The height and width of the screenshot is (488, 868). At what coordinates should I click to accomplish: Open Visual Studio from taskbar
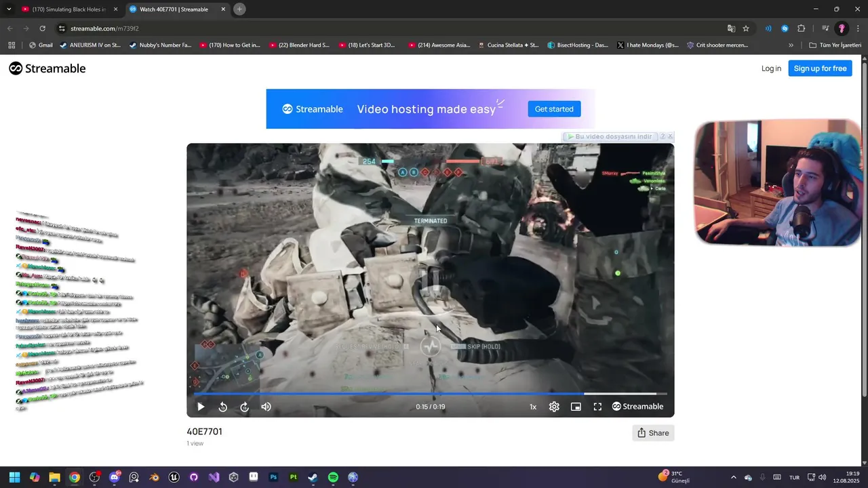pyautogui.click(x=214, y=477)
